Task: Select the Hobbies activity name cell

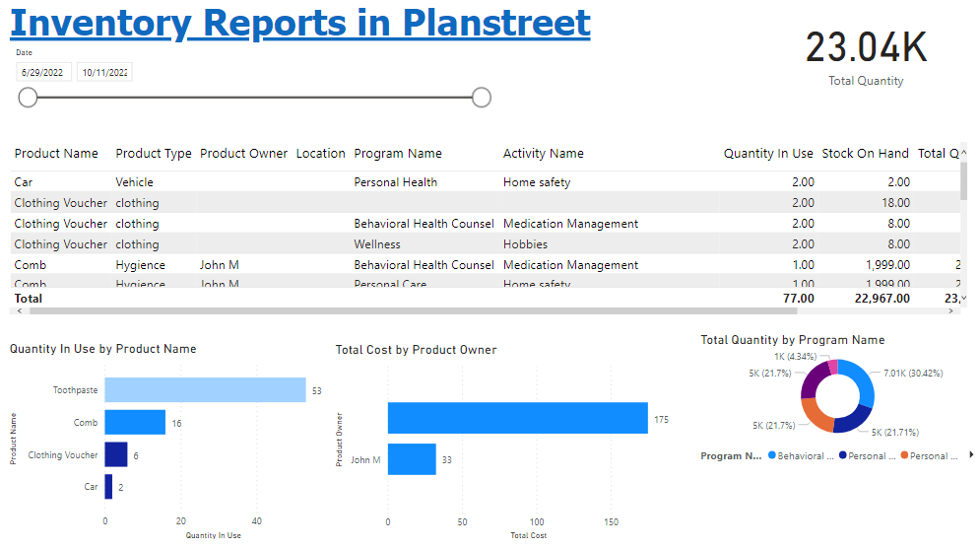Action: coord(525,244)
